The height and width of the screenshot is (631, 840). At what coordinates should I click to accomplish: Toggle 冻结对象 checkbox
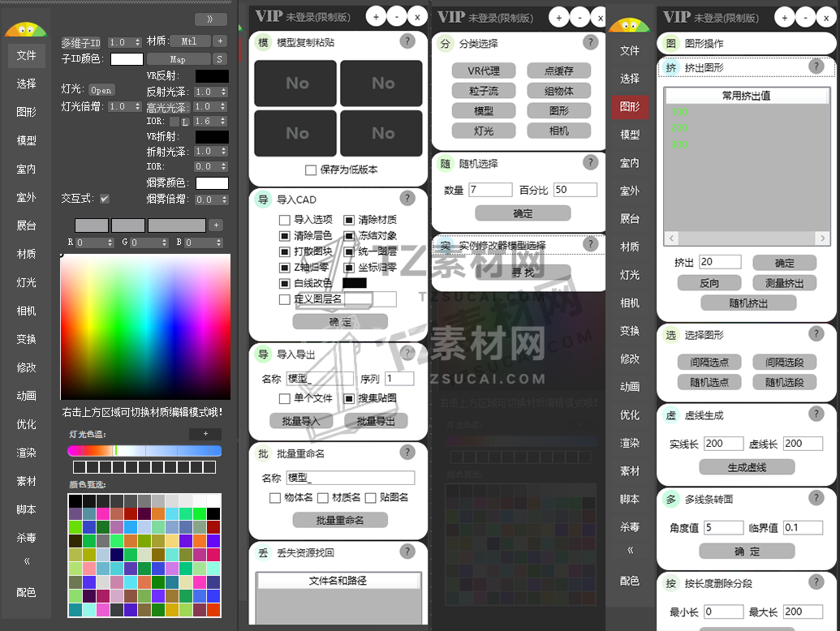coord(349,235)
